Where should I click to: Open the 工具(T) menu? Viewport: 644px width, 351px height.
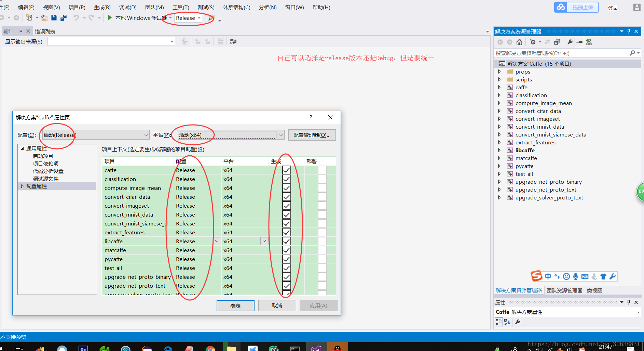pyautogui.click(x=181, y=7)
